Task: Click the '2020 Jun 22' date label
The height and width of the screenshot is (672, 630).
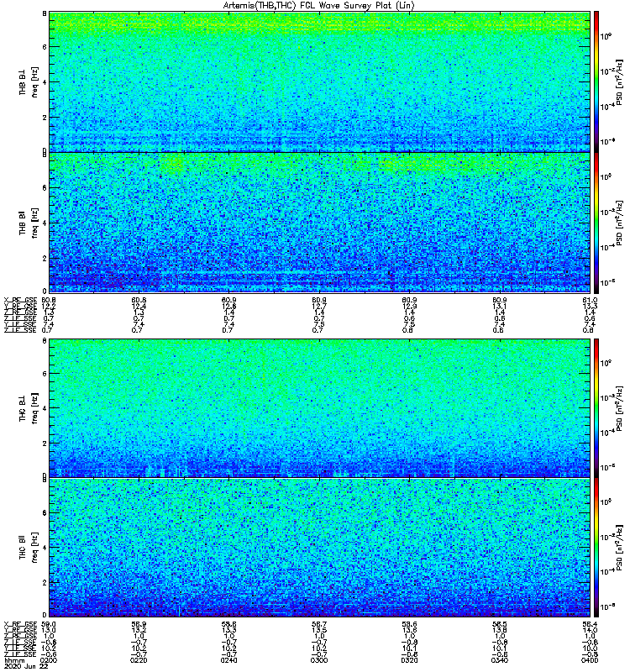Action: click(26, 666)
